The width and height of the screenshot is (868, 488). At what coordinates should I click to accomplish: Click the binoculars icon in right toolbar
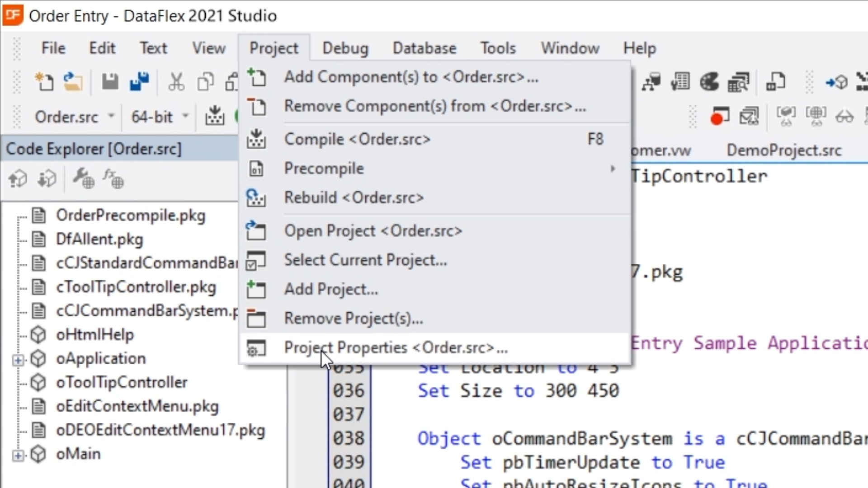pyautogui.click(x=844, y=117)
